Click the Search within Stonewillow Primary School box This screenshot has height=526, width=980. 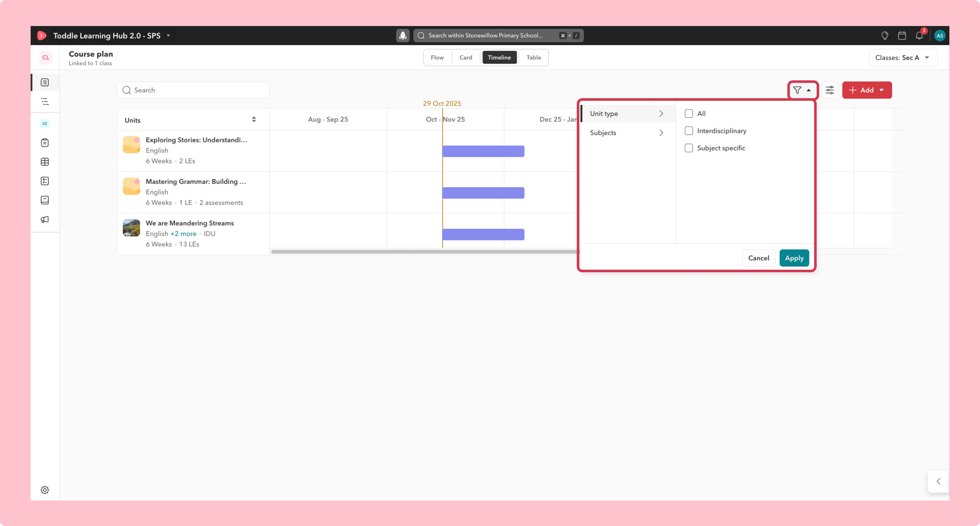(x=498, y=35)
